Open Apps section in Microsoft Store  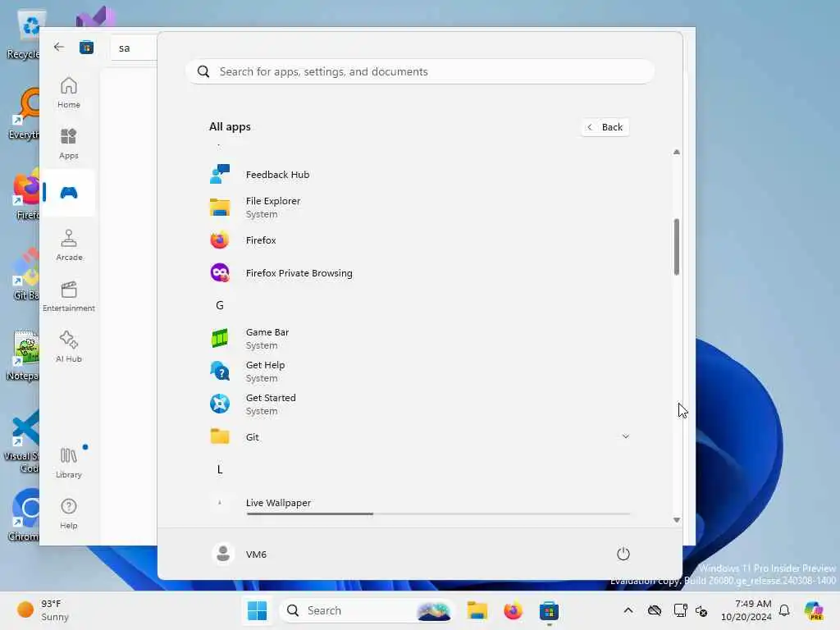tap(69, 144)
